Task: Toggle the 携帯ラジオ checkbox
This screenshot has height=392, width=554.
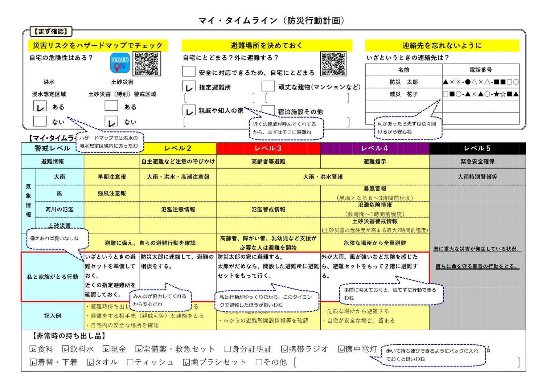Action: 284,349
